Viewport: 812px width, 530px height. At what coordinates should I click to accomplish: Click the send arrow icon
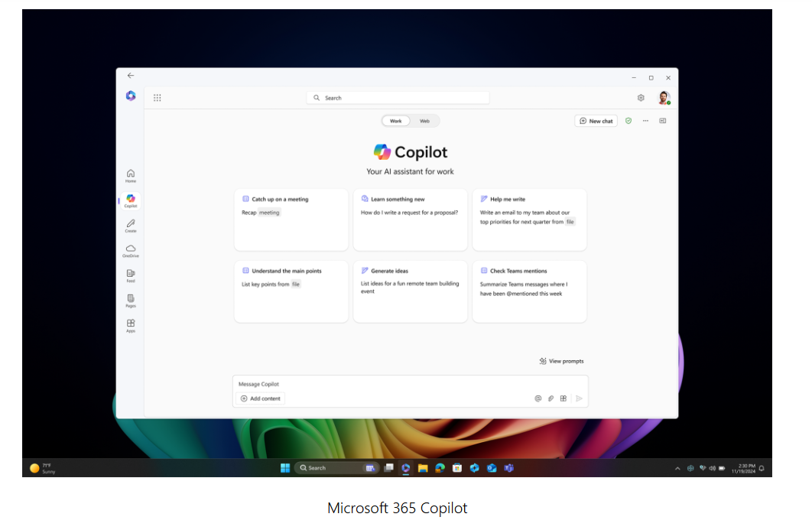tap(579, 398)
